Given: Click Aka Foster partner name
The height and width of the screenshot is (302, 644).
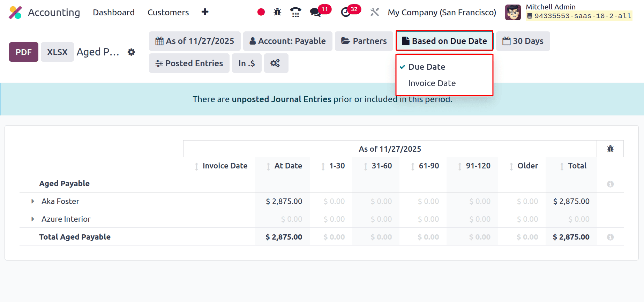Looking at the screenshot, I should point(60,201).
